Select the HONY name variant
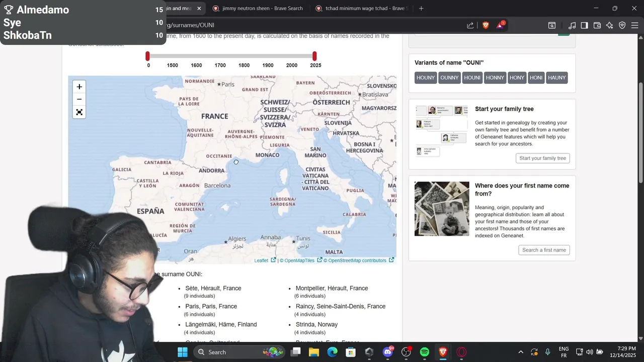Screen dimensions: 644x362 pyautogui.click(x=517, y=77)
